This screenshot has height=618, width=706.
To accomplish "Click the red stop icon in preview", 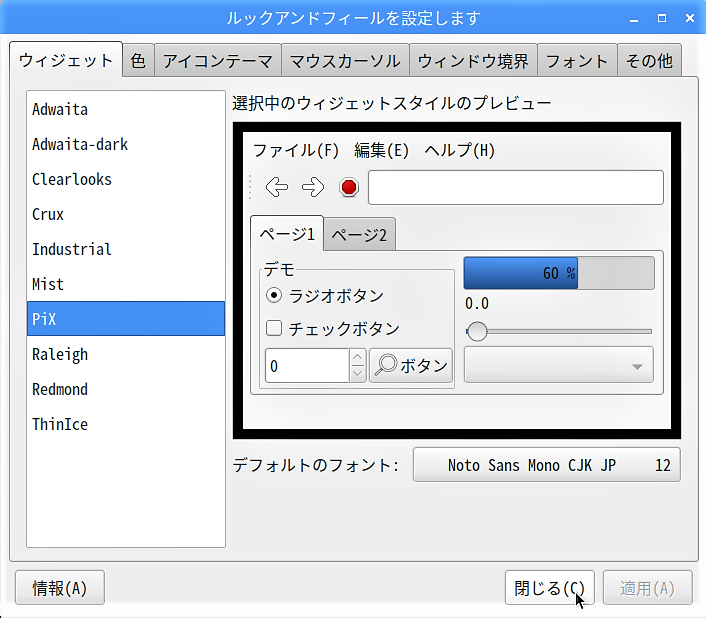I will coord(349,187).
